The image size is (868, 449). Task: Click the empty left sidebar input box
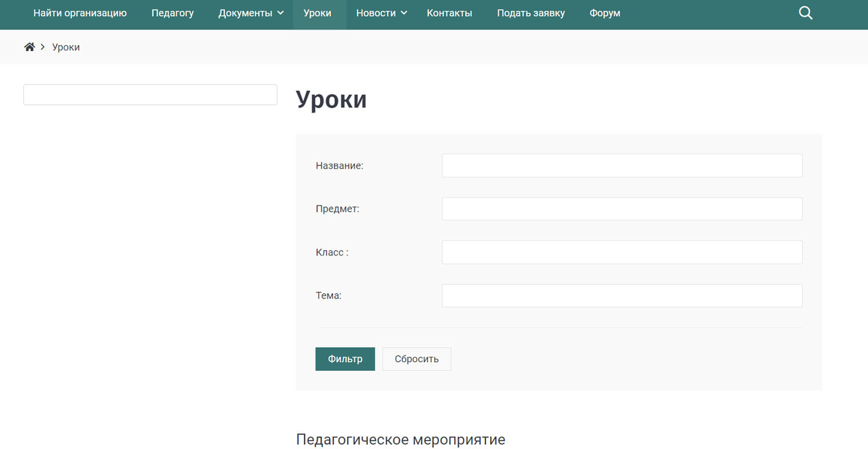pyautogui.click(x=150, y=95)
